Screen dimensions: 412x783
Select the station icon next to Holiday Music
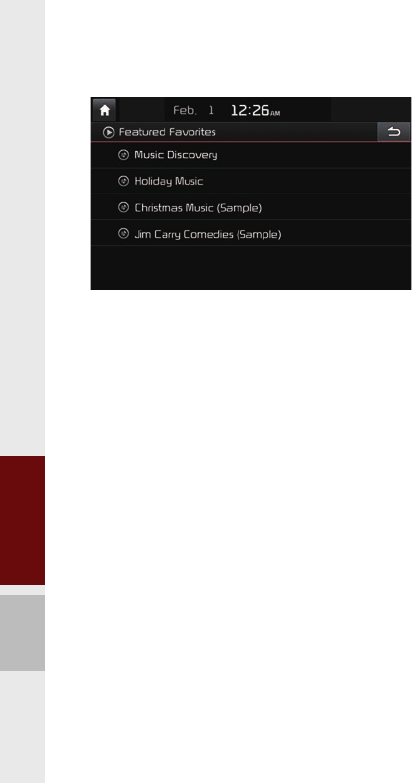(123, 181)
